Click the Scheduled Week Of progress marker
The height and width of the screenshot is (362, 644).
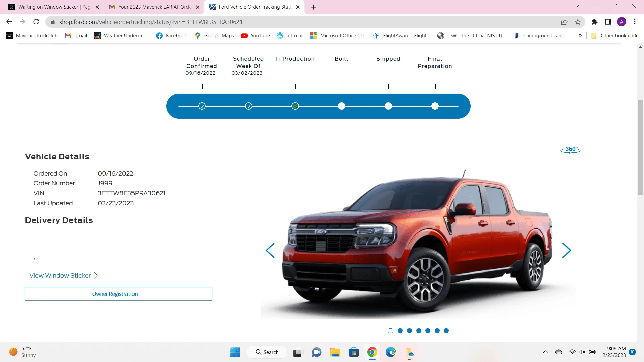(x=249, y=106)
